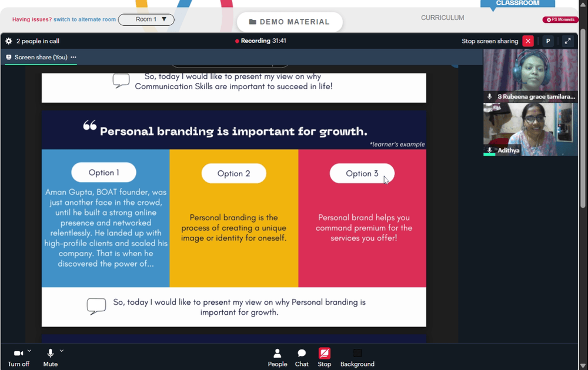Select Adithya video thumbnail
Screen dimensions: 588x370
pos(530,130)
